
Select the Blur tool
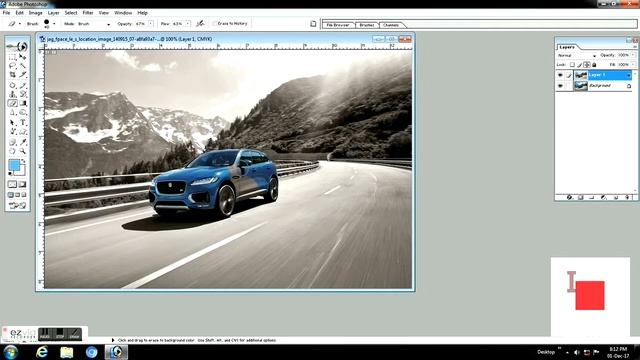[13, 113]
